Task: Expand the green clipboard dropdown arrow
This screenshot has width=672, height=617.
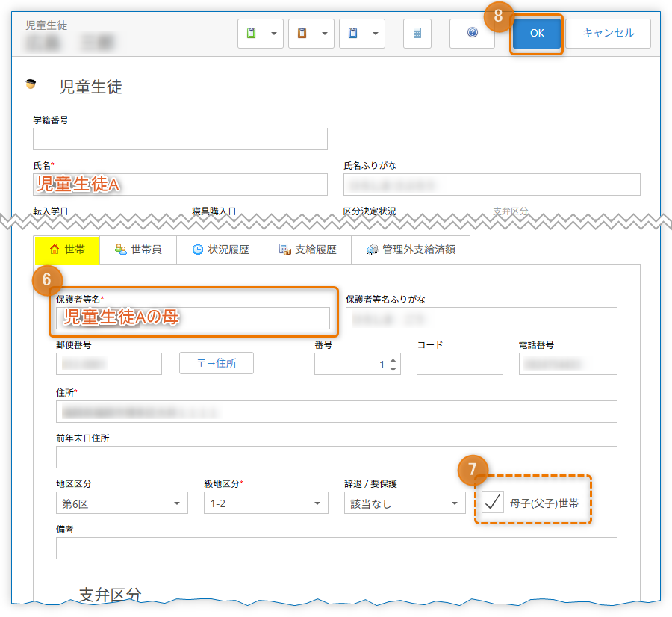Action: (274, 34)
